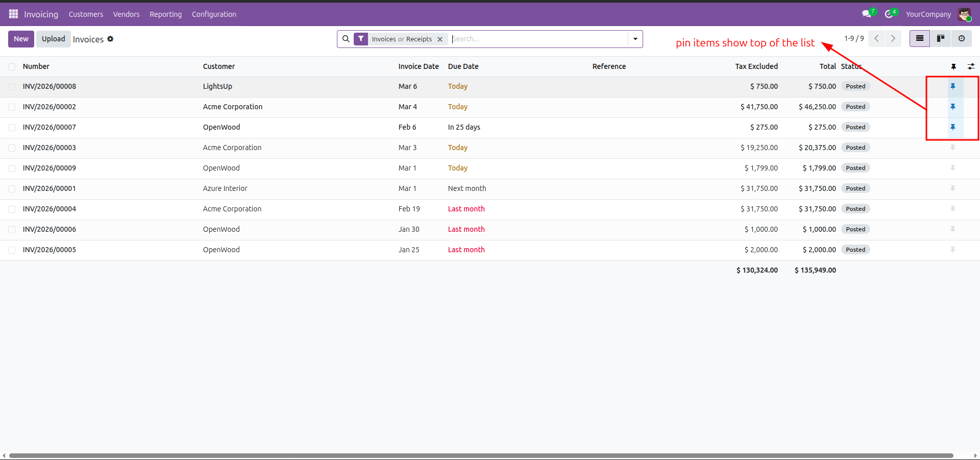Open the Reporting menu
This screenshot has height=460, width=980.
click(x=165, y=14)
